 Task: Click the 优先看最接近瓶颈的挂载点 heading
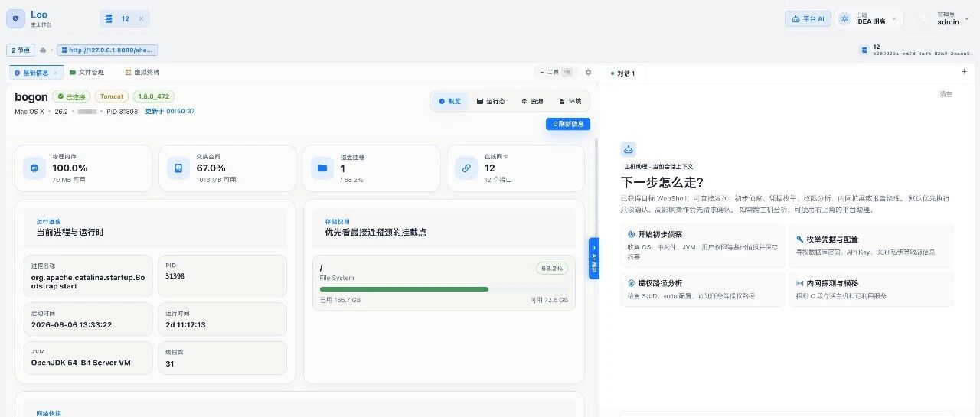point(374,232)
